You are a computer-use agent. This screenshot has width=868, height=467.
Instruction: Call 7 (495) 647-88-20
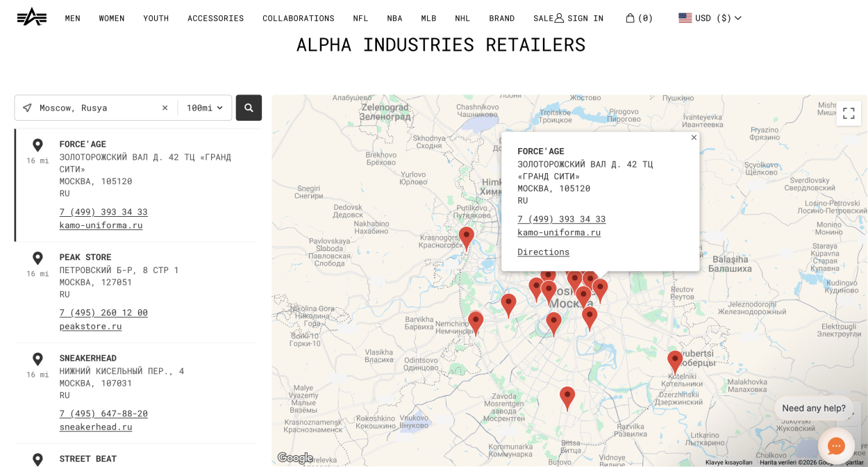tap(103, 413)
